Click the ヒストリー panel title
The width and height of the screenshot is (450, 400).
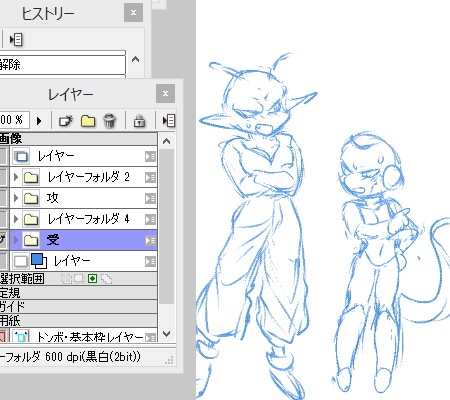coord(48,14)
